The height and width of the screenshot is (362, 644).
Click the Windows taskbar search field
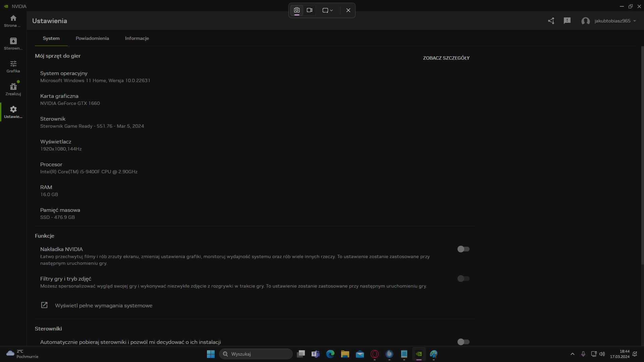pos(256,354)
